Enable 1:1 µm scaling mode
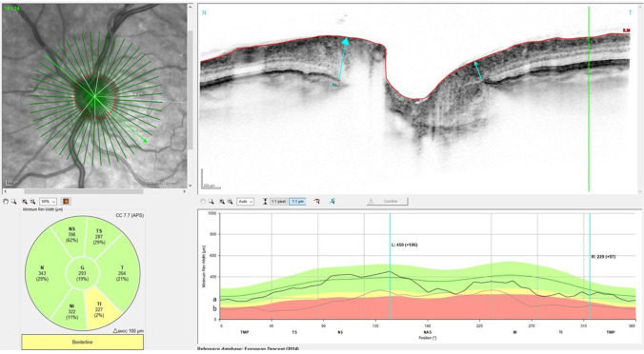Viewport: 644px width, 354px height. pos(297,202)
